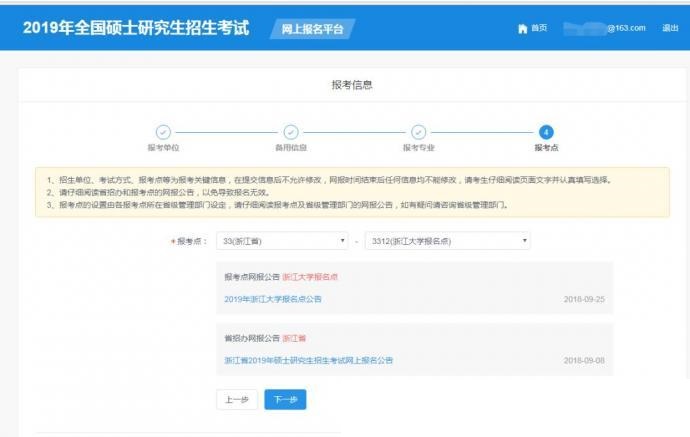Select step 4 报考点 circle
Image resolution: width=690 pixels, height=437 pixels.
(546, 132)
